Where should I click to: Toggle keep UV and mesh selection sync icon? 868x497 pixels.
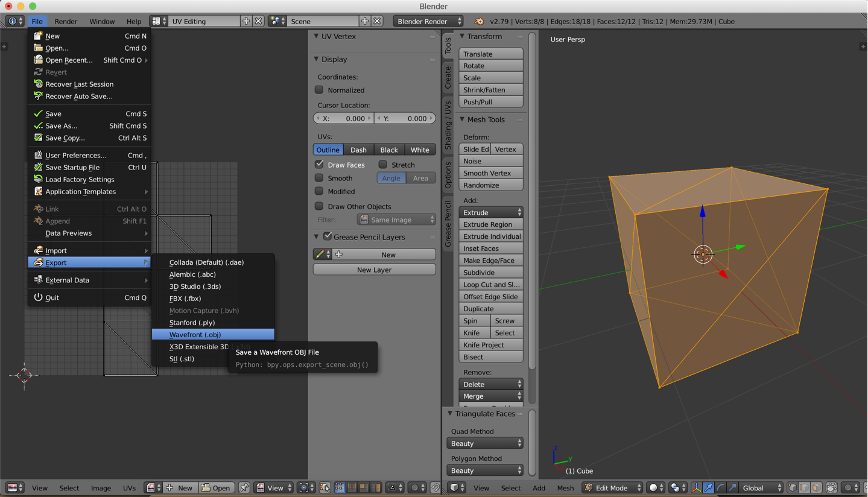(325, 487)
